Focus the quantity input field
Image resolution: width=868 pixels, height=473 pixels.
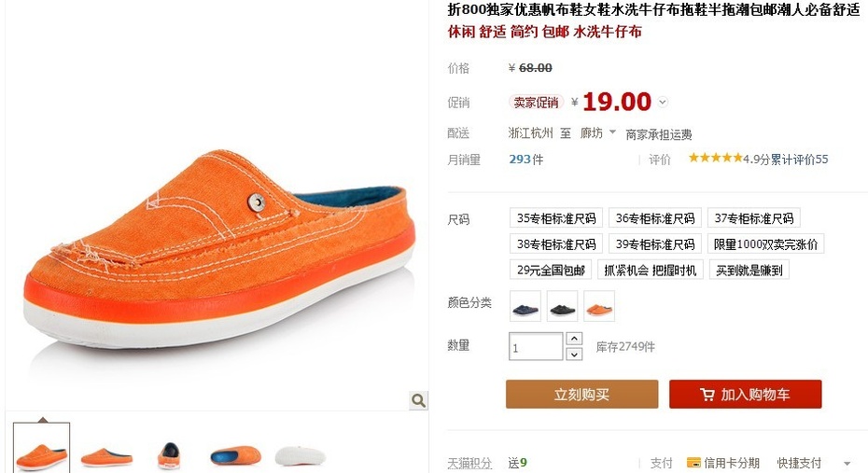(x=536, y=346)
